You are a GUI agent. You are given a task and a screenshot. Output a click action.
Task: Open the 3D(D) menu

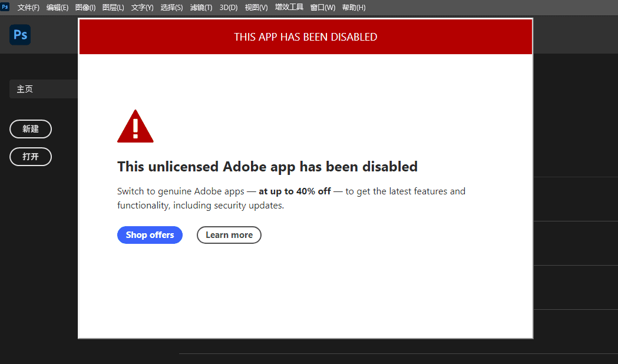click(x=228, y=8)
